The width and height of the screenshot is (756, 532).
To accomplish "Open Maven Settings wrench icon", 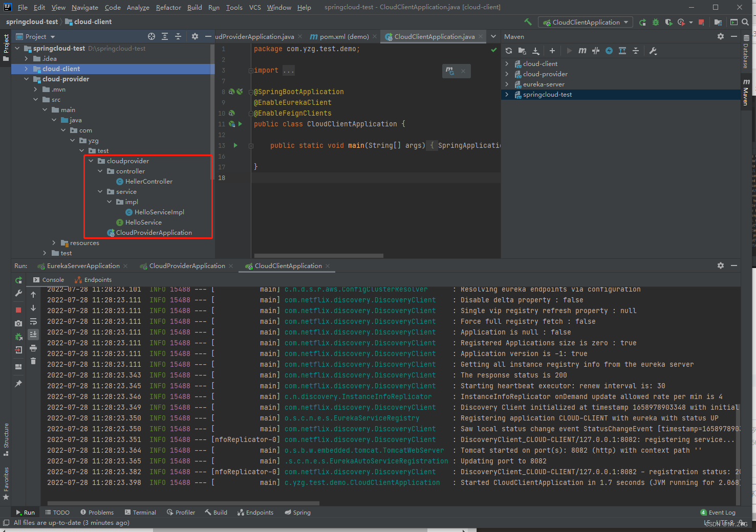I will pos(653,51).
